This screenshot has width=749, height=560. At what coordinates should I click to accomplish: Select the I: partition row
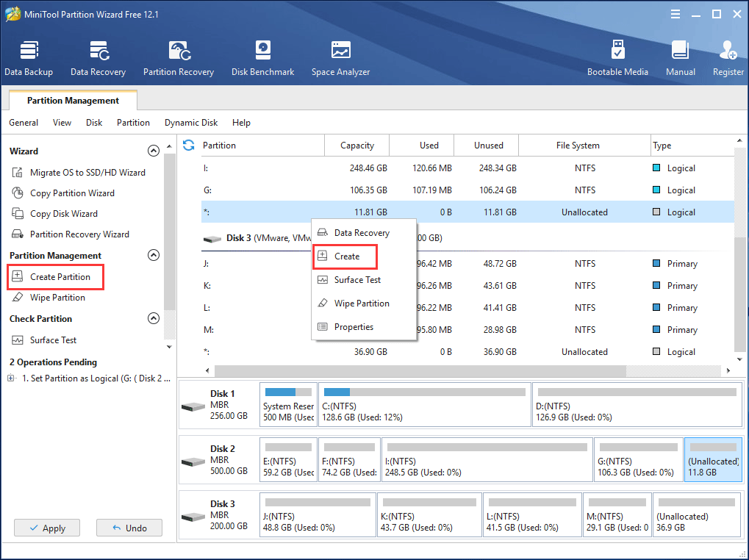click(467, 168)
